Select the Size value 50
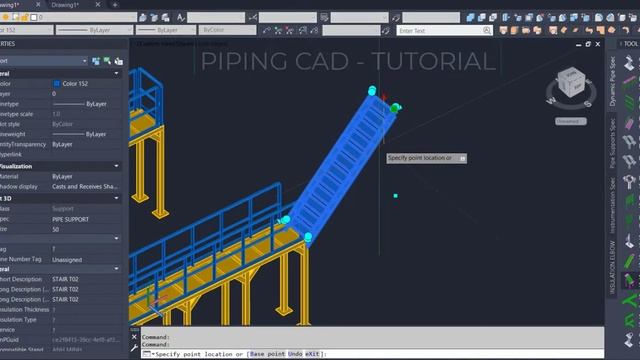Image resolution: width=640 pixels, height=360 pixels. pos(56,229)
